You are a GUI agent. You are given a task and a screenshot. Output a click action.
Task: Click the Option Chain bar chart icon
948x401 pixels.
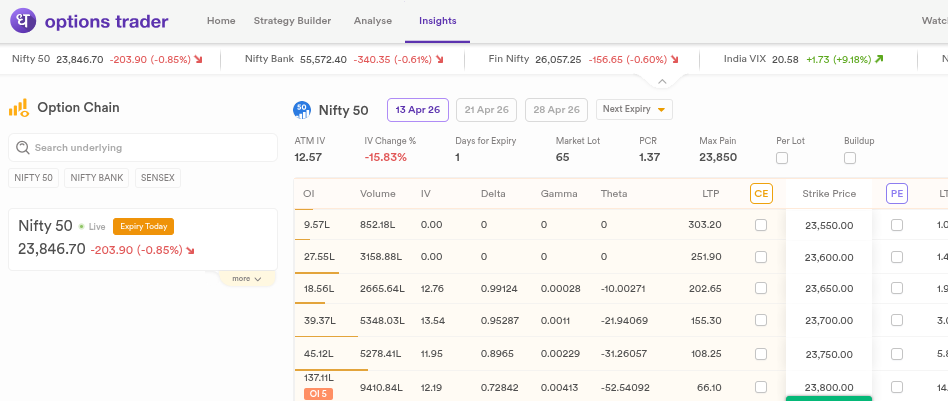coord(19,108)
